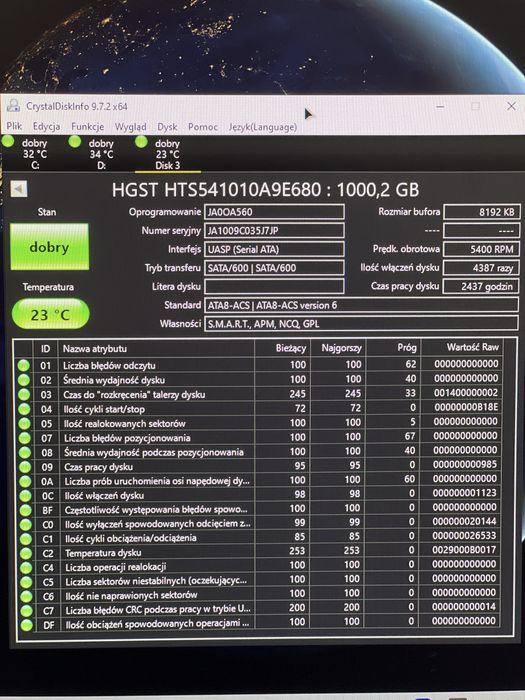Click status icon for attribute 08
The image size is (525, 700).
(x=25, y=452)
